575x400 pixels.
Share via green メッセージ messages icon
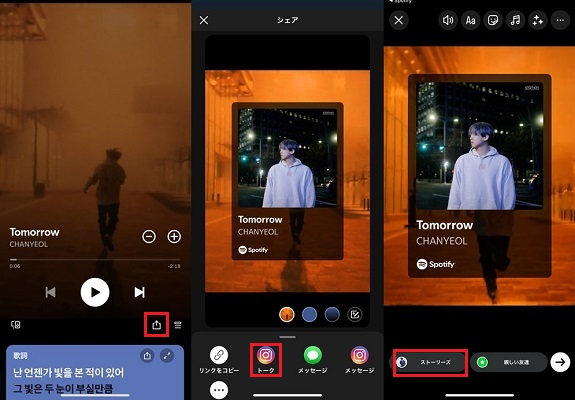[313, 355]
